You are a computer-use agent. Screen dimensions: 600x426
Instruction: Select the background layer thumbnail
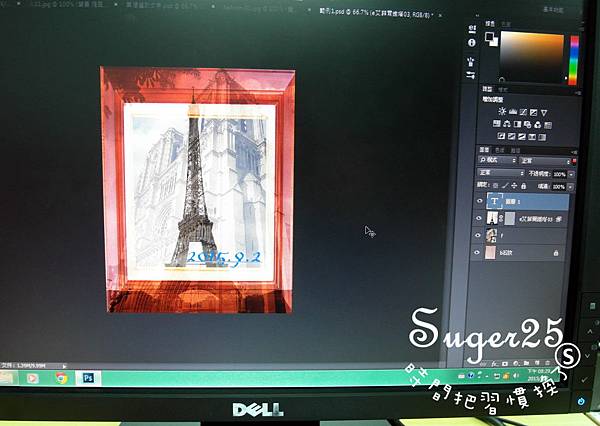pos(490,253)
